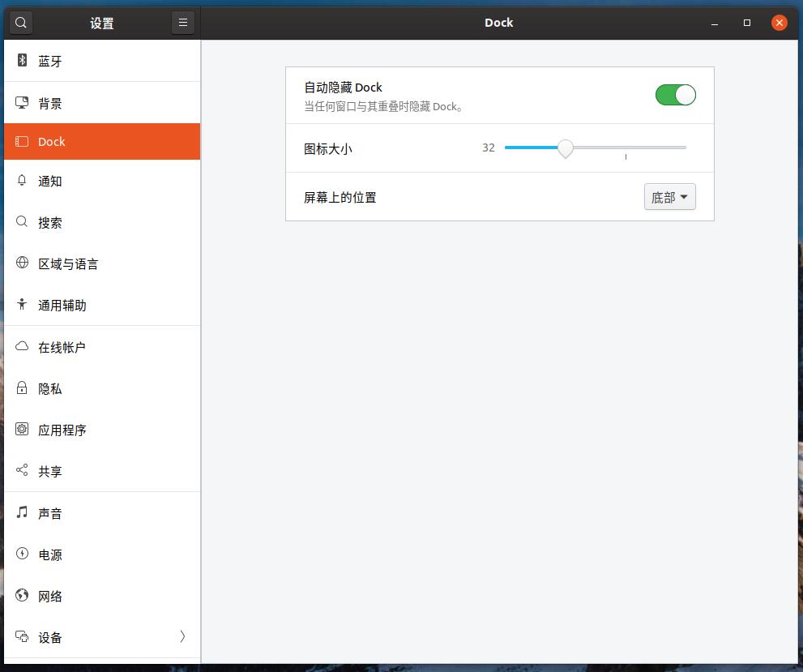Open the 背景 settings page
The height and width of the screenshot is (672, 803).
coord(102,102)
